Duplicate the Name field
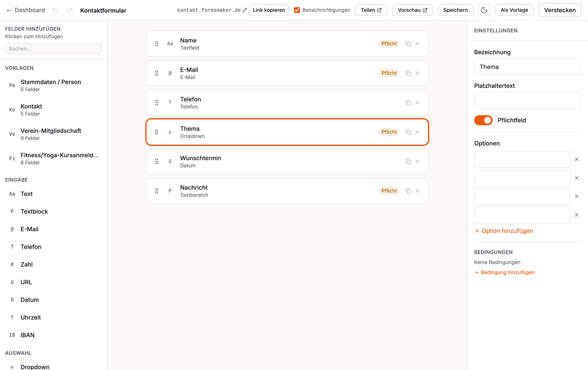The height and width of the screenshot is (370, 588). (408, 44)
